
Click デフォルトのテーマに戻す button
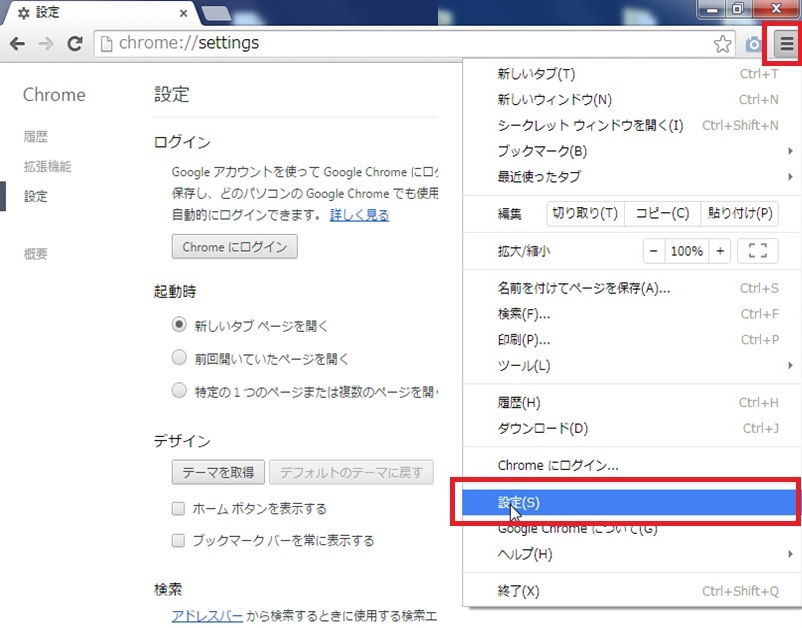(351, 472)
